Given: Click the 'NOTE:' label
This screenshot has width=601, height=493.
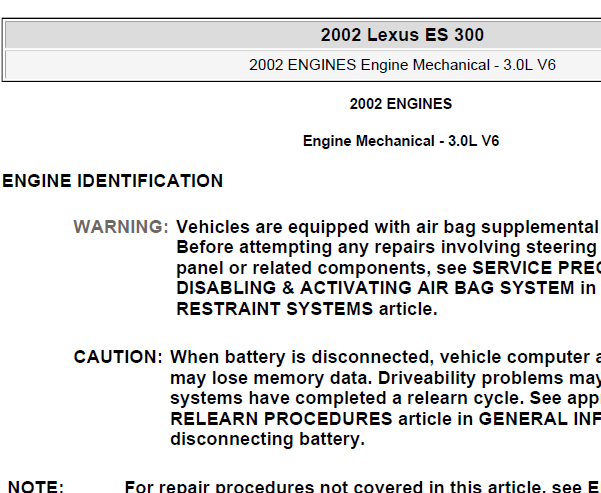Looking at the screenshot, I should point(36,486).
